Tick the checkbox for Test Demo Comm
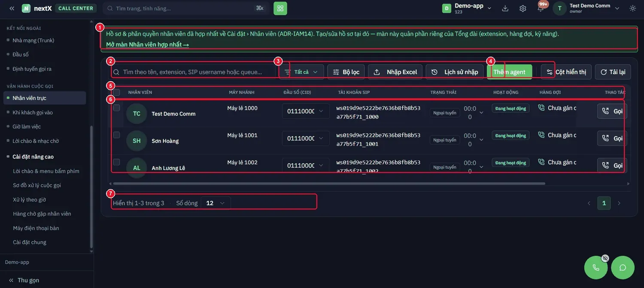Viewport: 644px width, 288px height. point(116,108)
